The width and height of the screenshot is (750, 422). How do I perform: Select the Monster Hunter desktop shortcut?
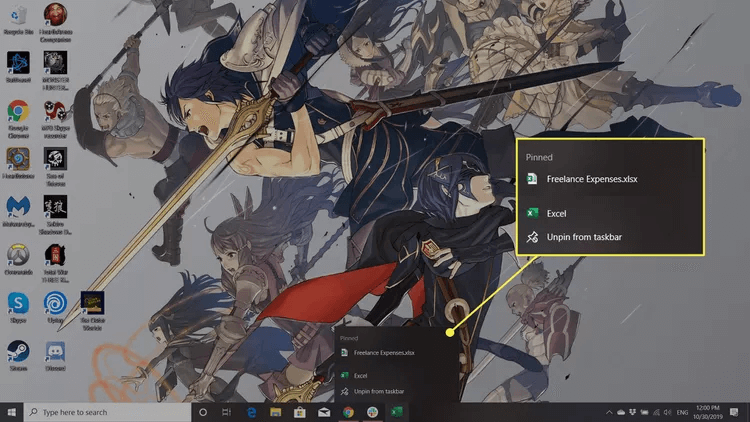coord(55,71)
